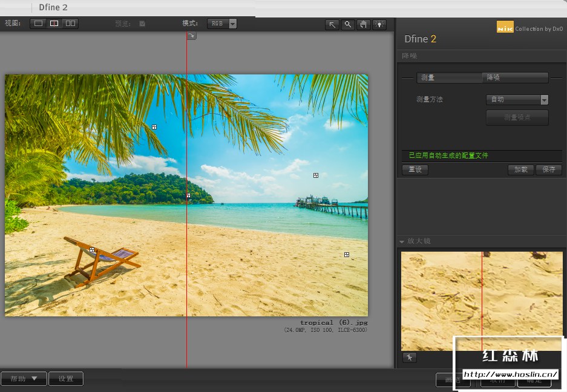
Task: Pick the hand pan tool
Action: pos(364,24)
